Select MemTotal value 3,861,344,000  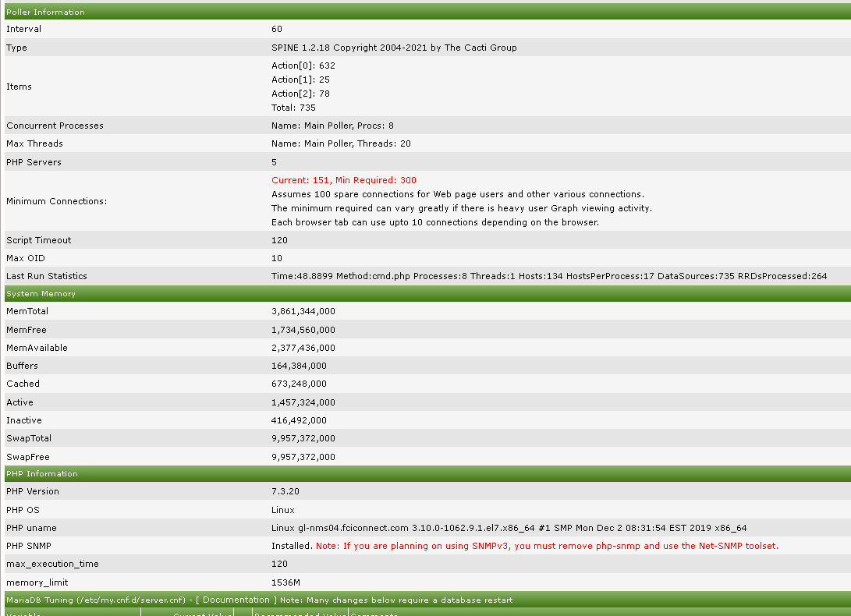303,312
